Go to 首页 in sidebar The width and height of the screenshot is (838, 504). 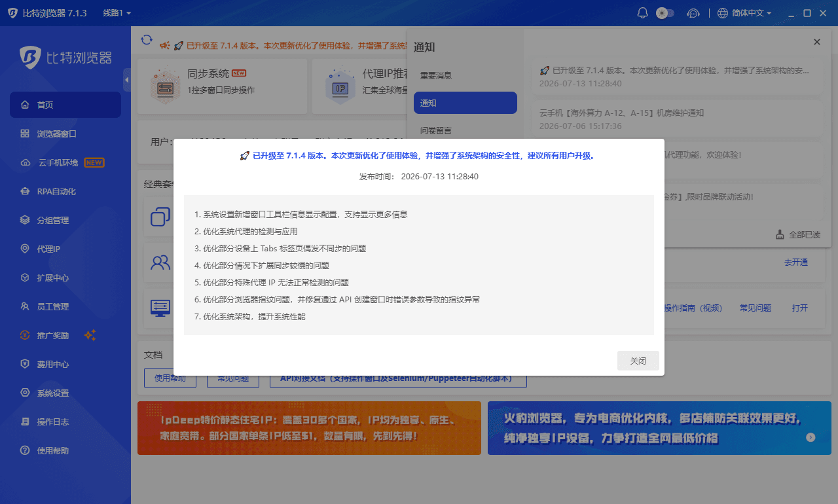tap(65, 105)
